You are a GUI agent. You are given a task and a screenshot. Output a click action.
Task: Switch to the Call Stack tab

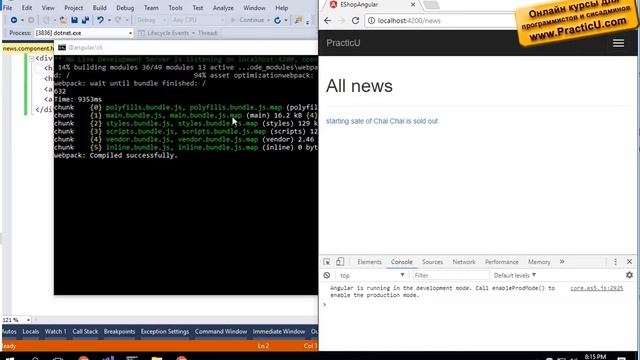point(85,331)
